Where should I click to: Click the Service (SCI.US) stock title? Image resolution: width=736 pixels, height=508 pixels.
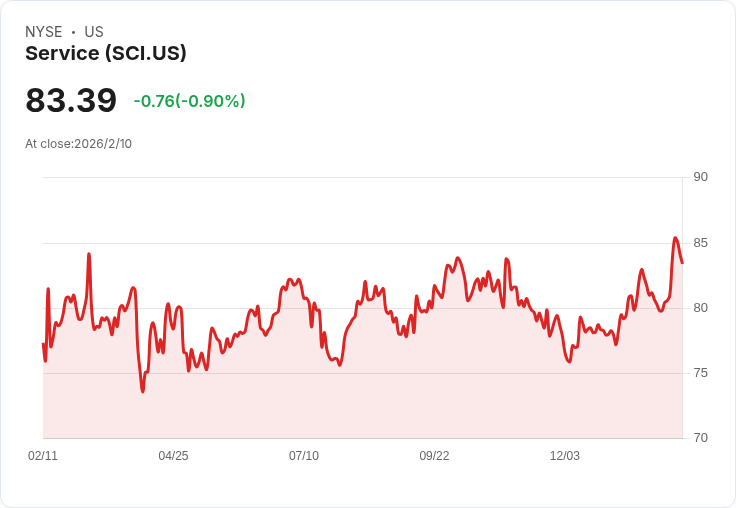click(x=106, y=54)
